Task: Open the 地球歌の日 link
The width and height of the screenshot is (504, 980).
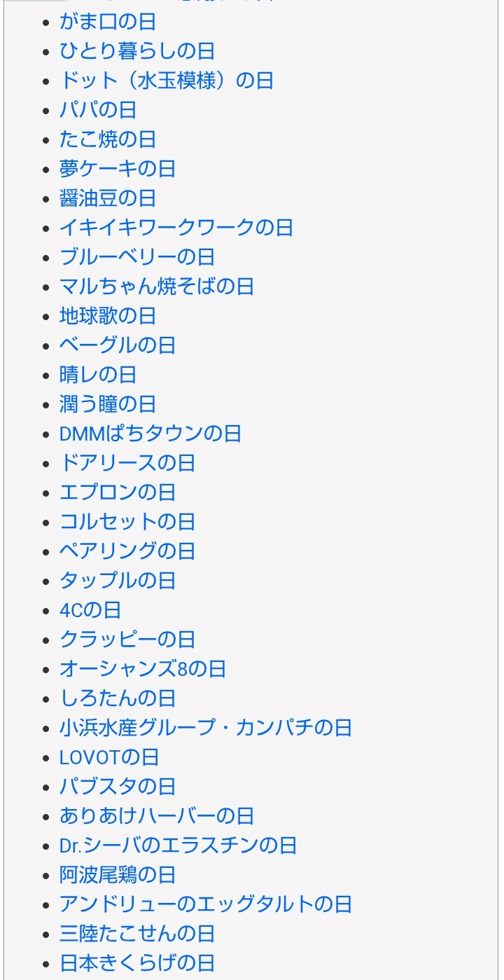Action: tap(108, 316)
